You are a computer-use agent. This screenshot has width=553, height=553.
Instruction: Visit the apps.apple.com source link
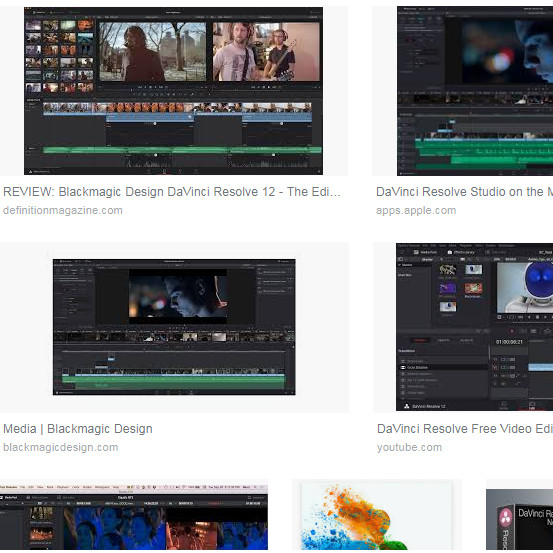(416, 211)
